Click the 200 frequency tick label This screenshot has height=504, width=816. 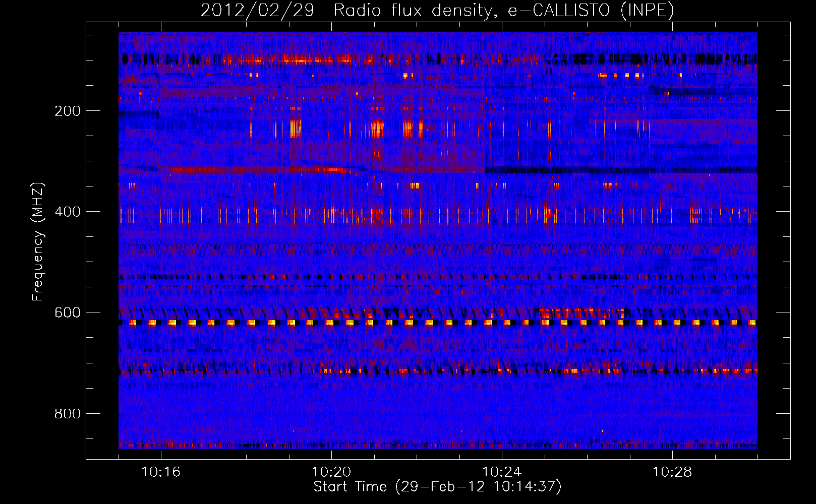tap(68, 111)
